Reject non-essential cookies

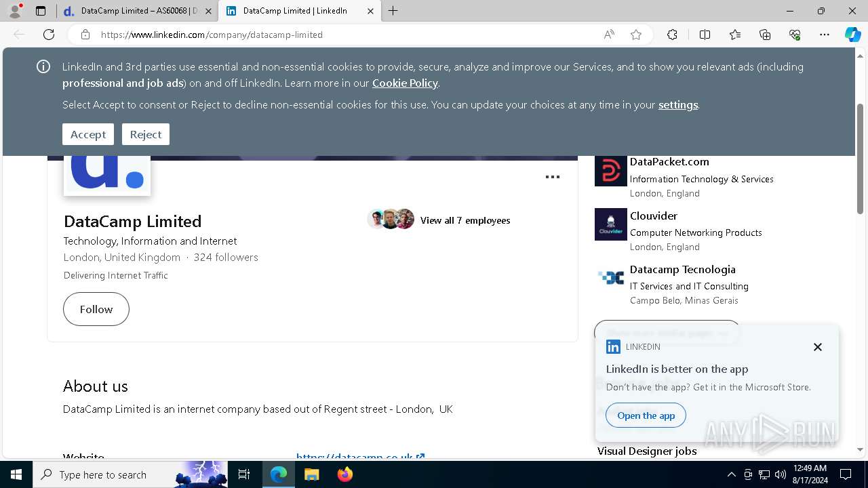pyautogui.click(x=146, y=134)
